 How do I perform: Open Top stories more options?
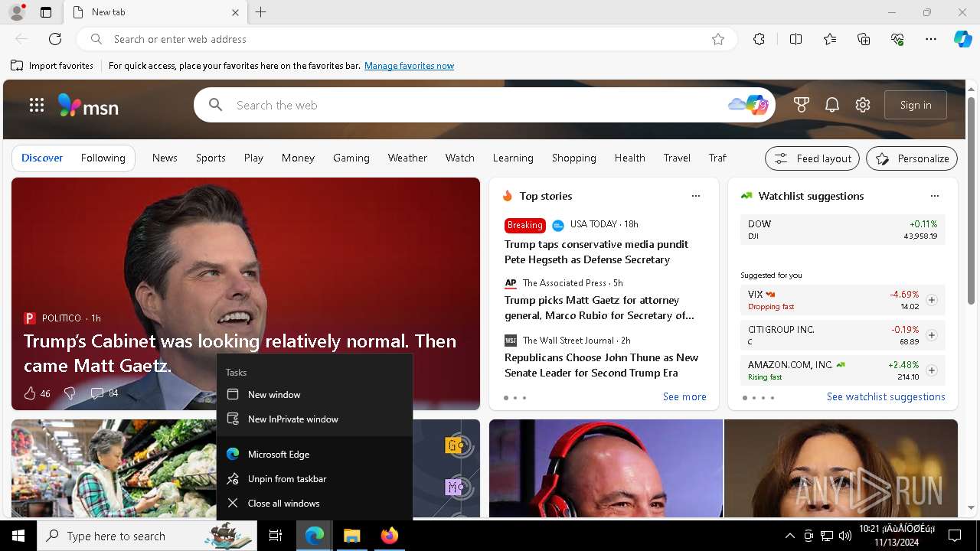[x=696, y=196]
